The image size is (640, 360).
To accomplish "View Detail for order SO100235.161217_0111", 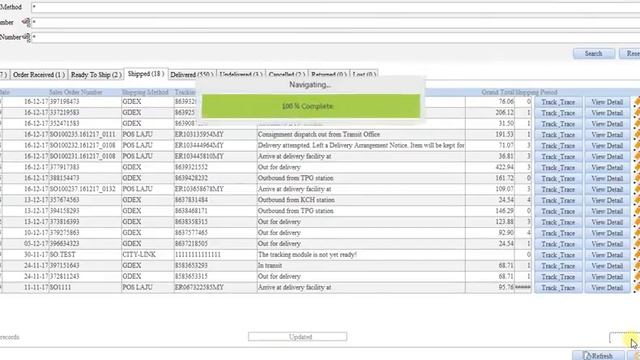I will coord(607,135).
